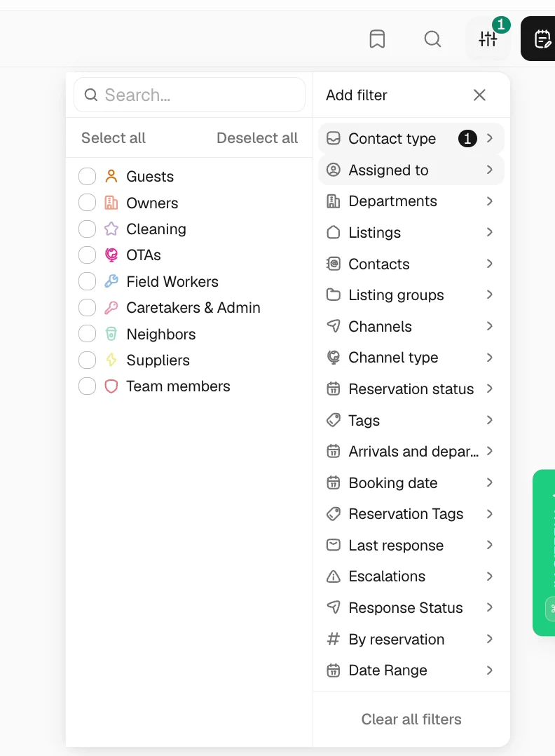Open the bookmark saved views icon
This screenshot has width=555, height=756.
(x=377, y=39)
